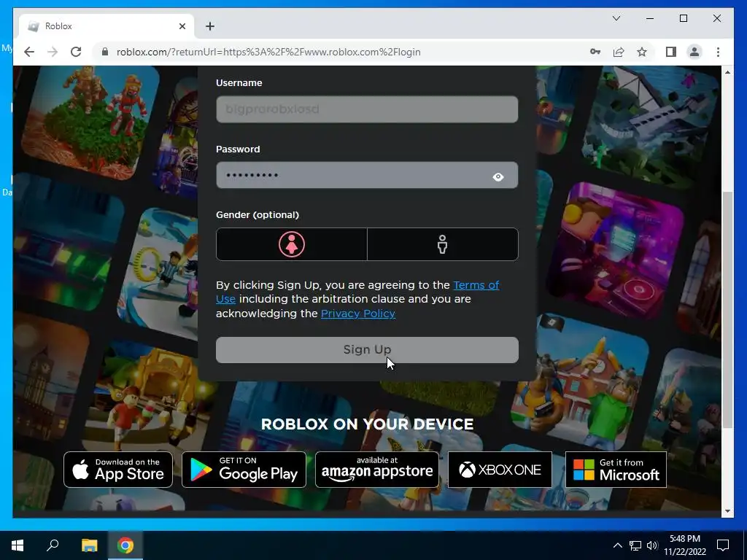Image resolution: width=747 pixels, height=560 pixels.
Task: Open the taskbar clock and date
Action: point(685,545)
